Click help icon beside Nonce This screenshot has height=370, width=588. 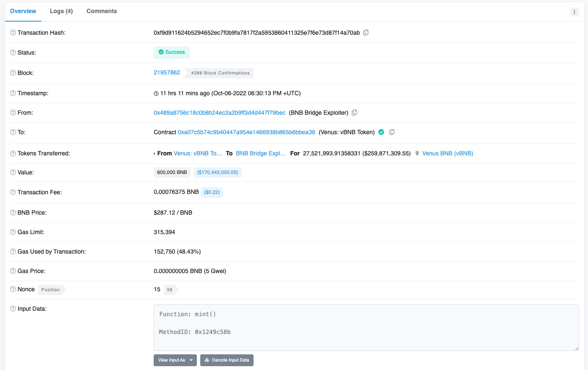coord(13,289)
